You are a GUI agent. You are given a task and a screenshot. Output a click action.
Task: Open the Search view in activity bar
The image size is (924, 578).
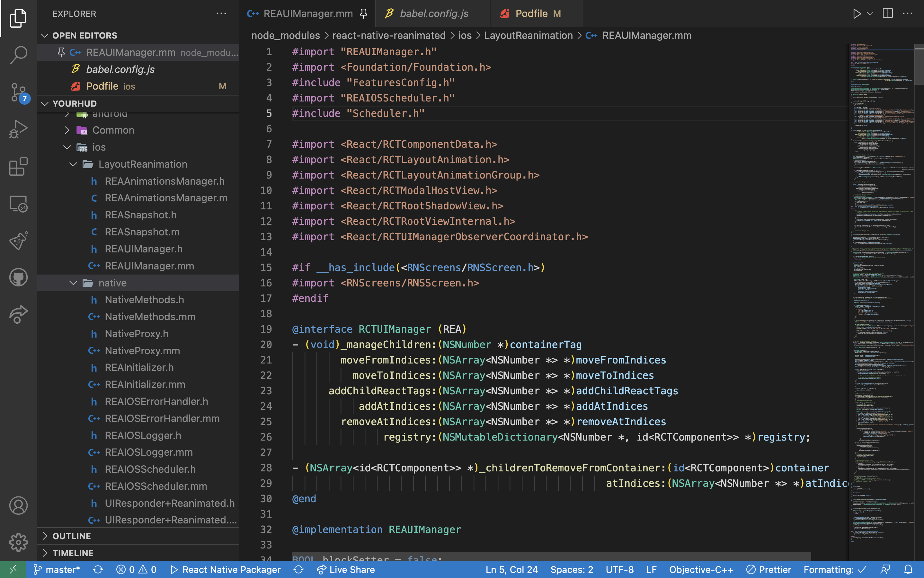(x=18, y=55)
